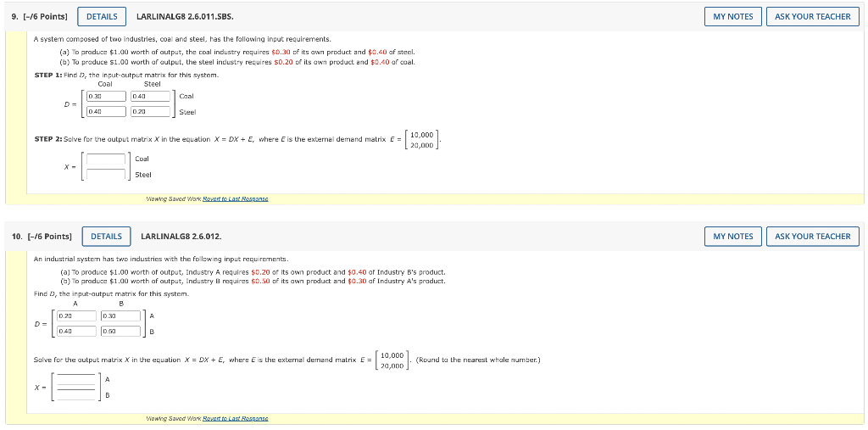
Task: Click the 10. [-/6 Points] label
Action: pyautogui.click(x=42, y=237)
